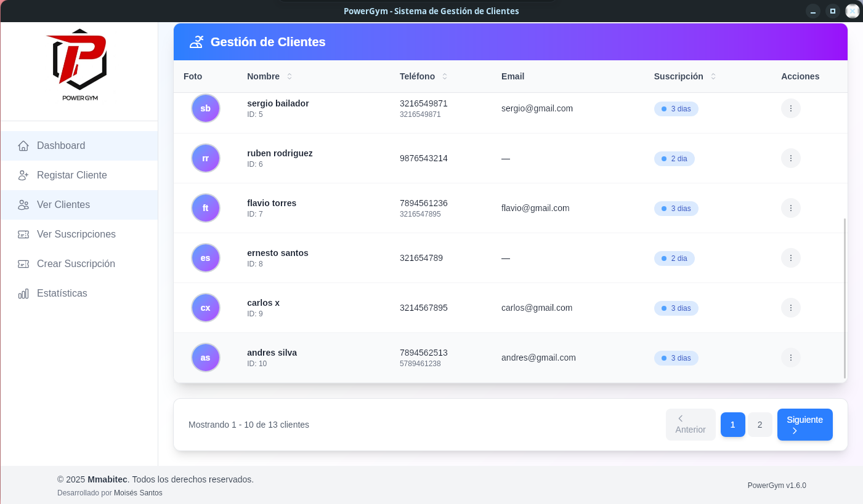Open actions menu for andres silva
Screen dimensions: 863x504
[x=791, y=358]
